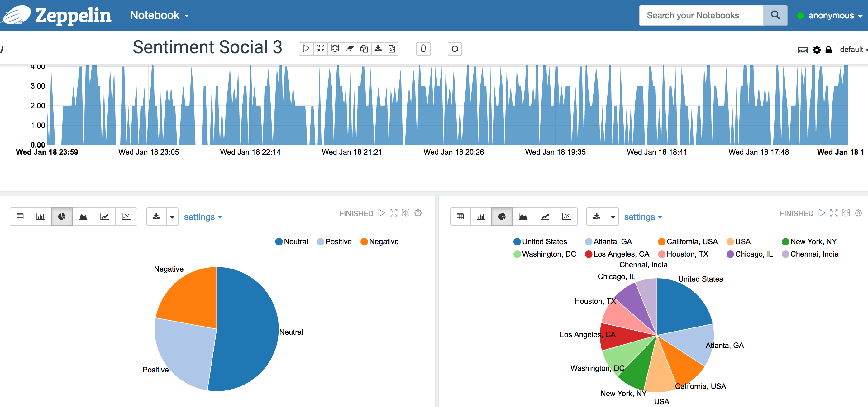Open the Notebook menu

(159, 16)
